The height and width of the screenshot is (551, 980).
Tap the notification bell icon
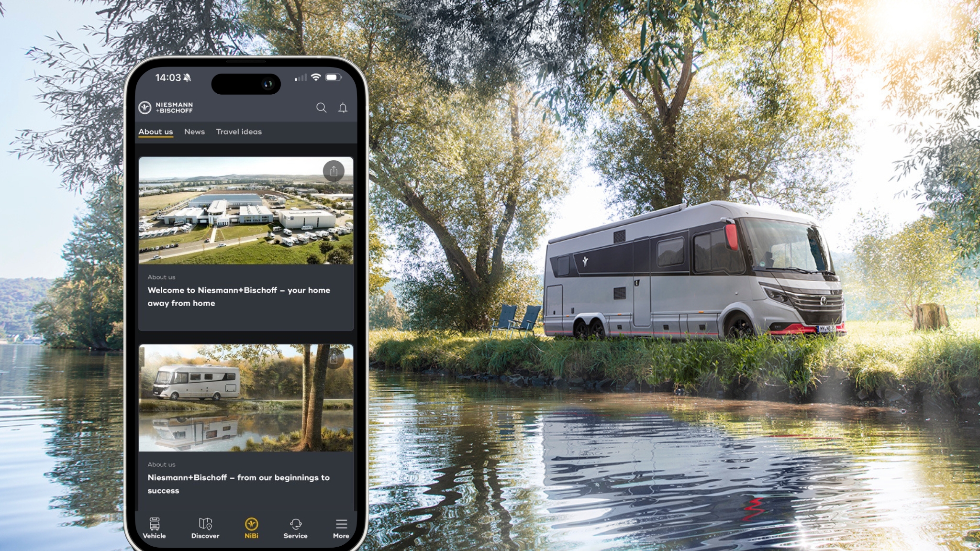pos(343,108)
